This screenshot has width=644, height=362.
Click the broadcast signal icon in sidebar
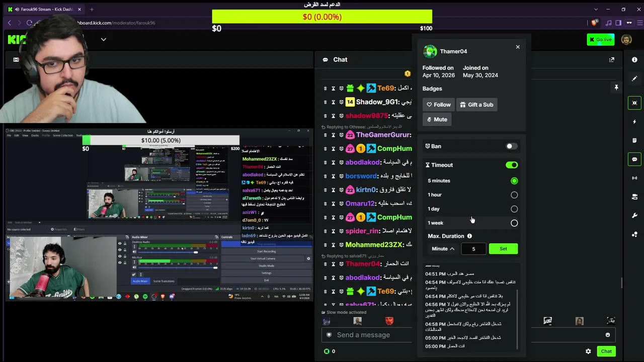[634, 178]
